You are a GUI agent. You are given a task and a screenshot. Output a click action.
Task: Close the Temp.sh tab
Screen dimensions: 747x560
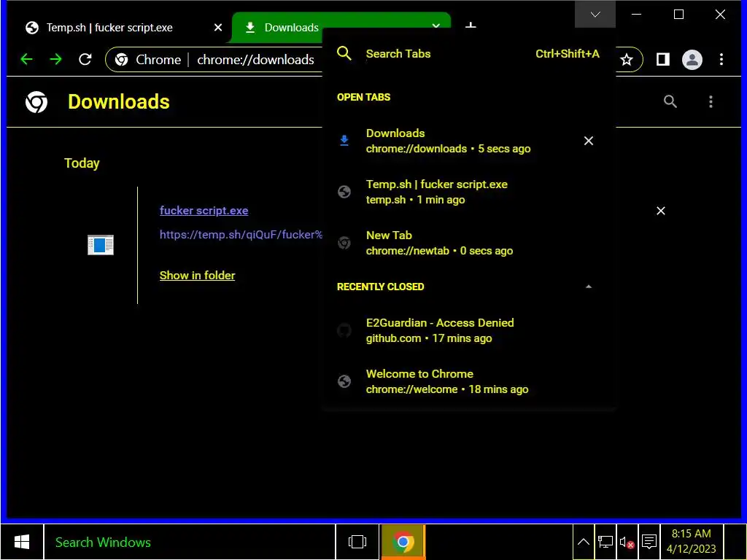(x=218, y=28)
